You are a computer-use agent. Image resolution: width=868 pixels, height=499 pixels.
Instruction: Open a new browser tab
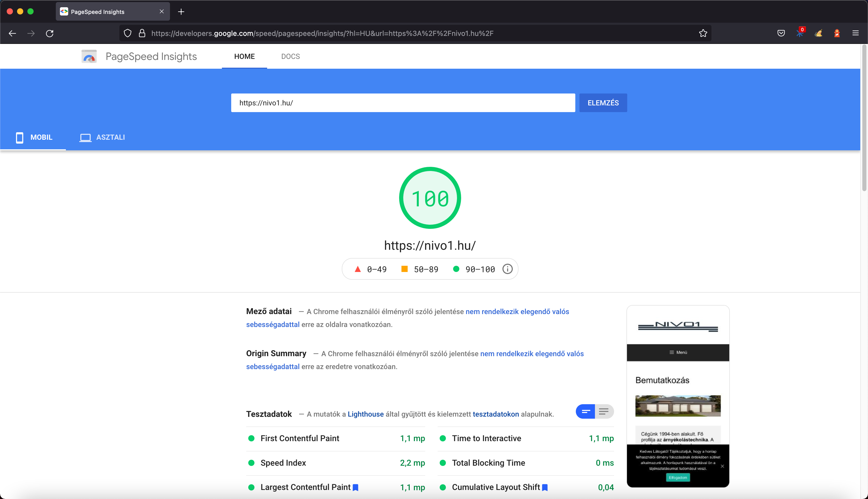[181, 12]
